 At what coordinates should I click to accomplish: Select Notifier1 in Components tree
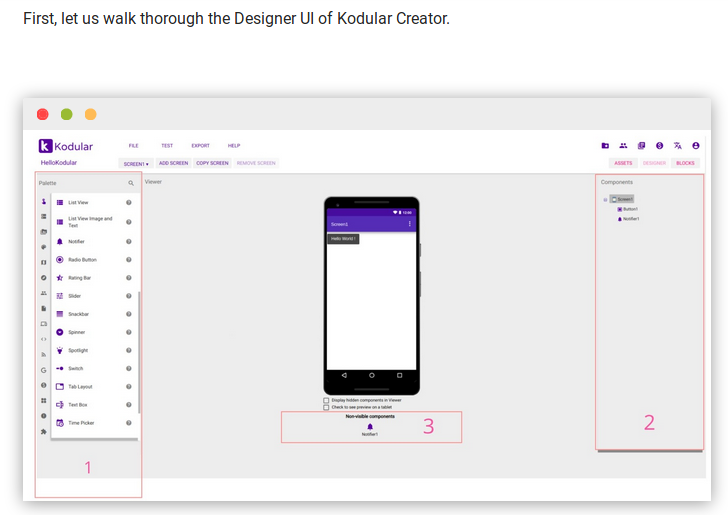(x=628, y=219)
